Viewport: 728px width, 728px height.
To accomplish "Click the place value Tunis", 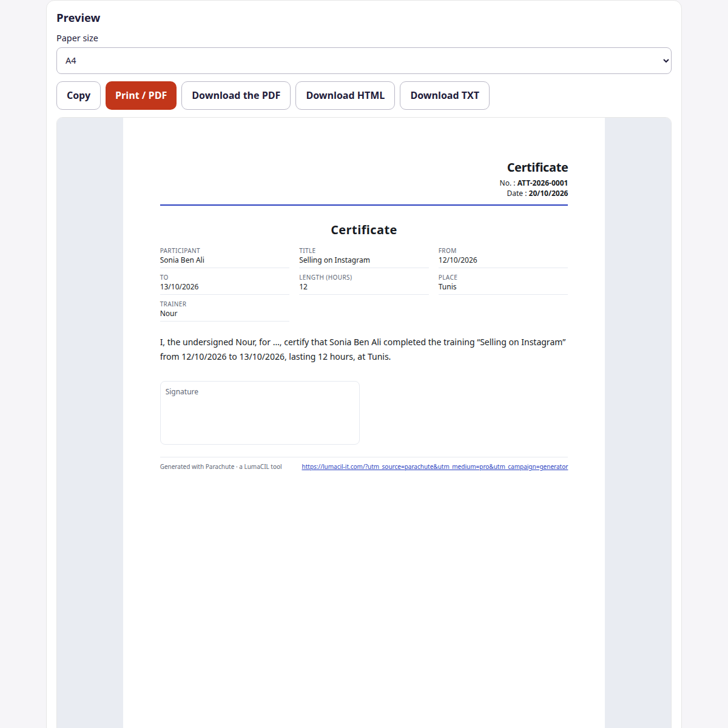I will 448,286.
